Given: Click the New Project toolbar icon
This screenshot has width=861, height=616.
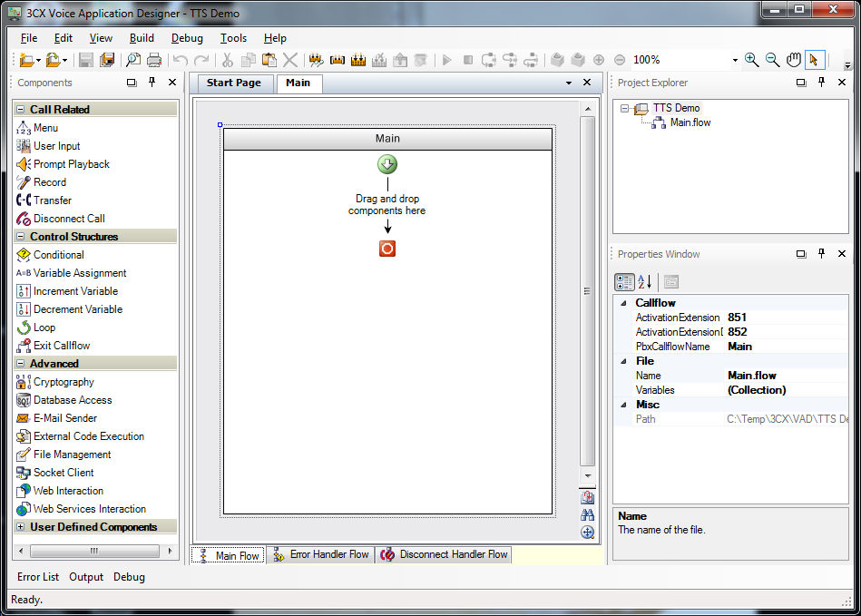Looking at the screenshot, I should (x=26, y=60).
